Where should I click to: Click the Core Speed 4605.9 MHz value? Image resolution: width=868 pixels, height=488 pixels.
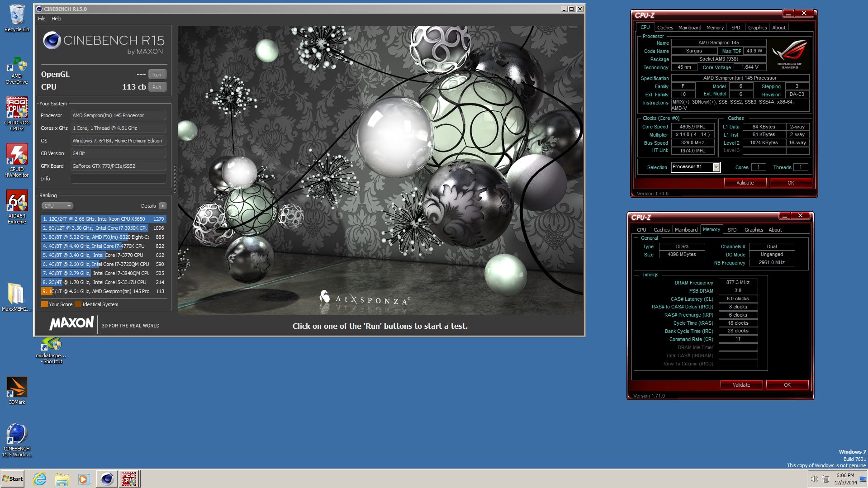(x=693, y=127)
